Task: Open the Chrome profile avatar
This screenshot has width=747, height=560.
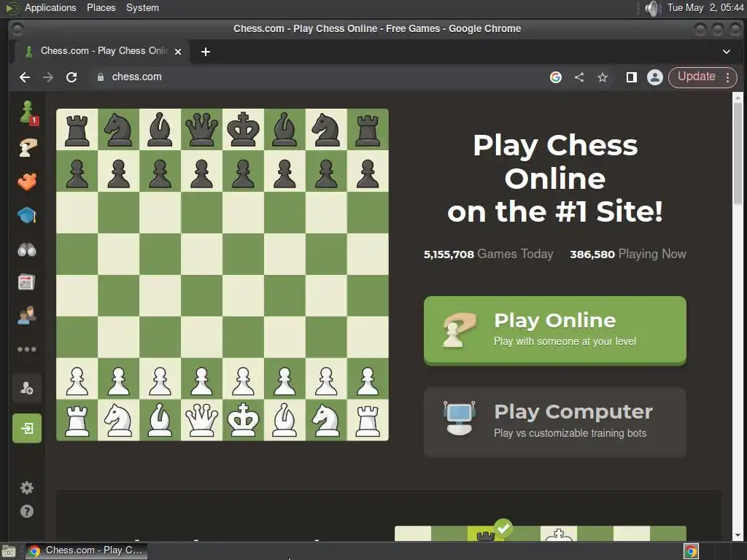Action: click(655, 77)
